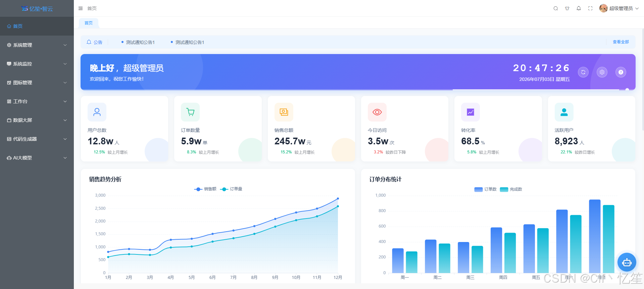Click the 首页 breadcrumb in the header

pyautogui.click(x=92, y=8)
